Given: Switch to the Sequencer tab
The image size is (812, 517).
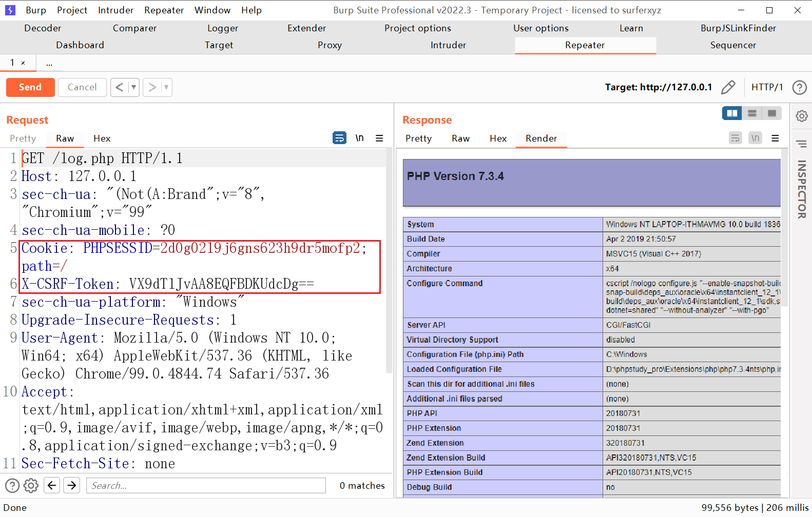Looking at the screenshot, I should click(733, 45).
